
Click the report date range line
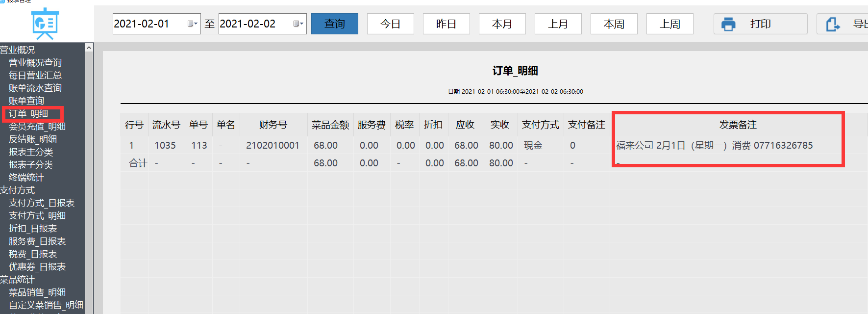point(516,91)
